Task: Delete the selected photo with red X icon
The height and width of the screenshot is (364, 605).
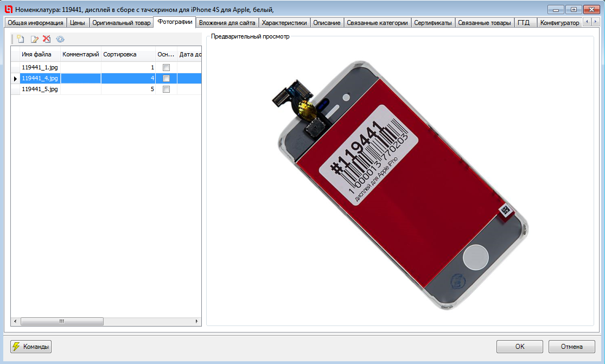Action: coord(47,39)
